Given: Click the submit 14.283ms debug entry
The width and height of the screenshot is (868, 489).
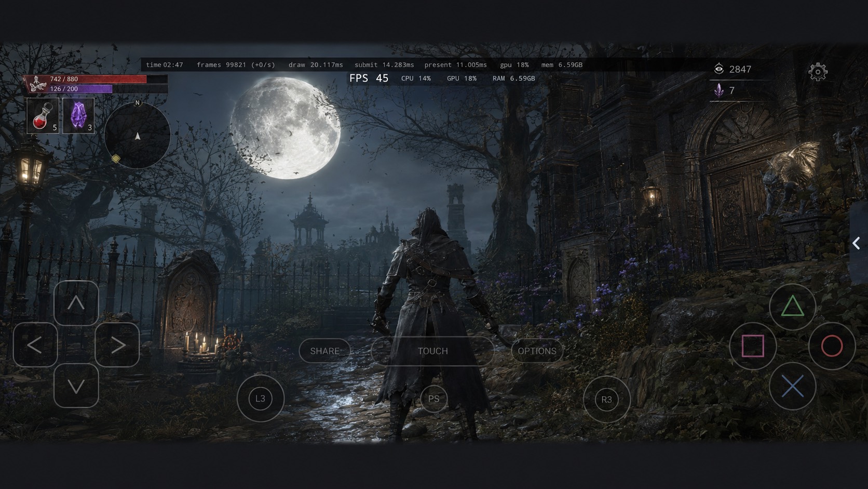Looking at the screenshot, I should [384, 65].
